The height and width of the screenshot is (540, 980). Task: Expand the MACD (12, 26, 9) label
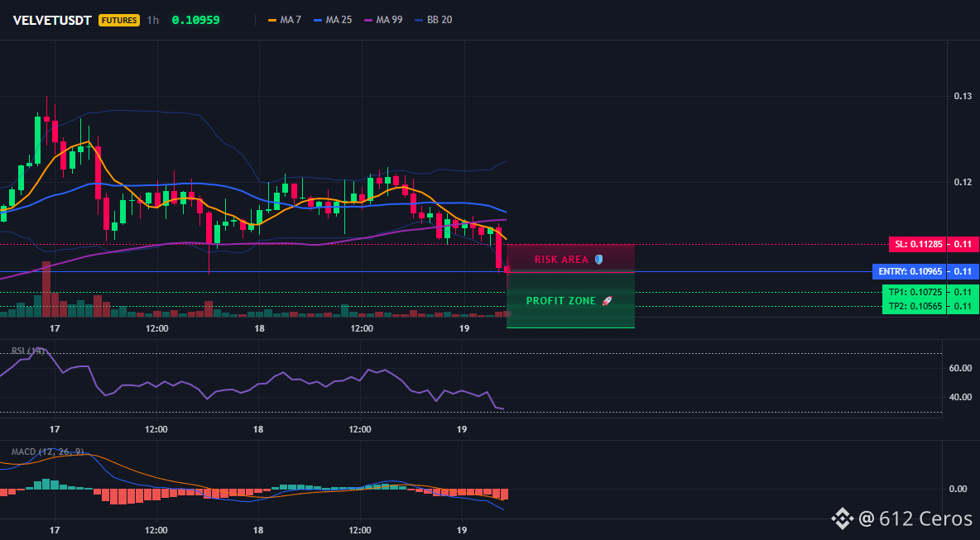coord(47,452)
